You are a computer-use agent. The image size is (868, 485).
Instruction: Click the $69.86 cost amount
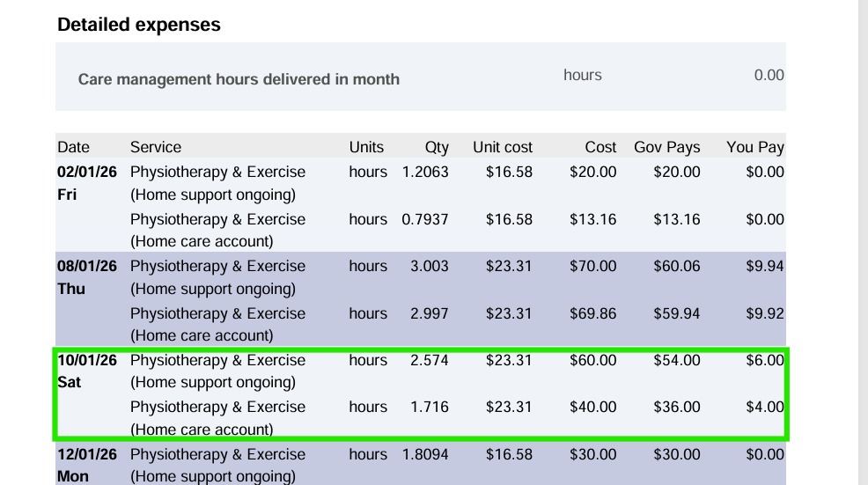tap(593, 313)
